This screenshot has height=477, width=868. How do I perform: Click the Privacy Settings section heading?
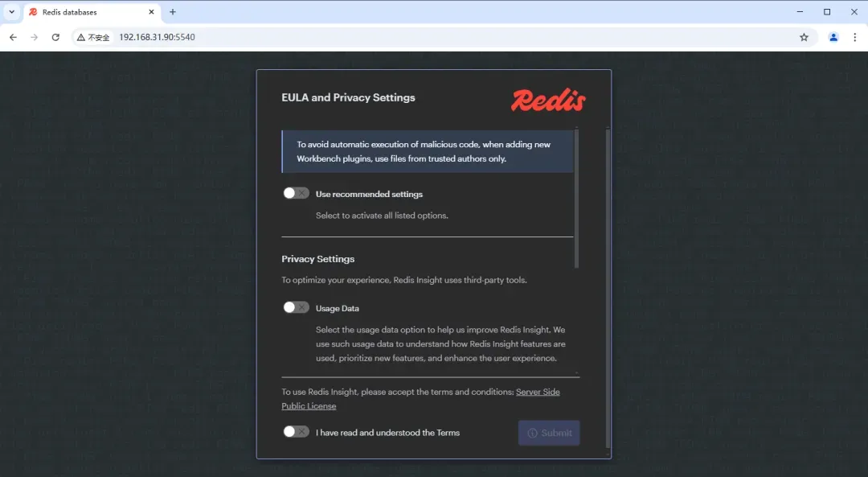(x=317, y=259)
